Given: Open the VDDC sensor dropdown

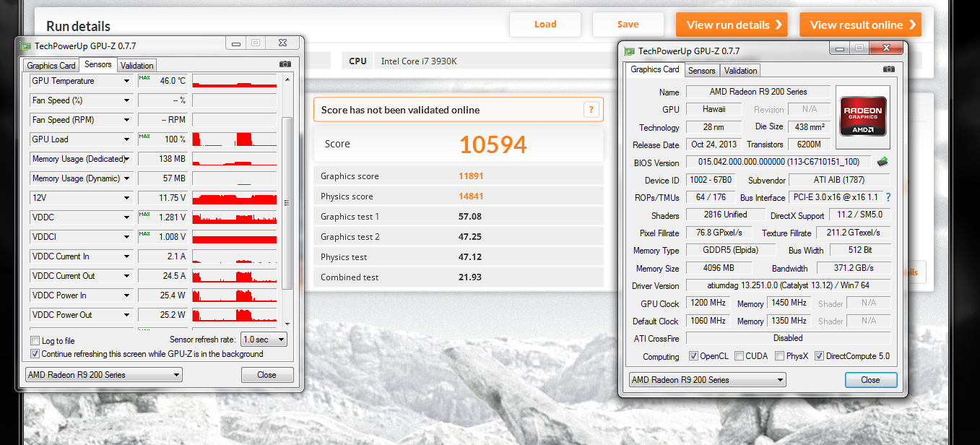Looking at the screenshot, I should click(x=126, y=217).
